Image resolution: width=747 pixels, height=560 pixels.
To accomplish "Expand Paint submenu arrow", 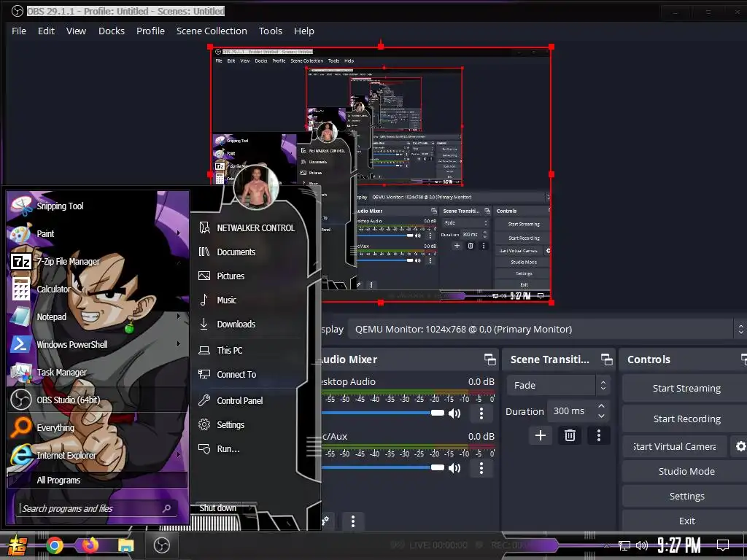I will 179,233.
